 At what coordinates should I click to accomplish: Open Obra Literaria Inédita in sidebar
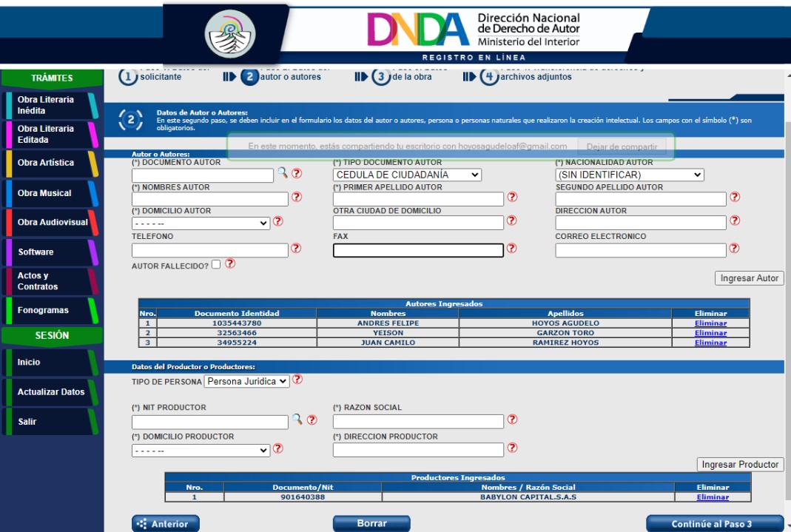(x=50, y=105)
